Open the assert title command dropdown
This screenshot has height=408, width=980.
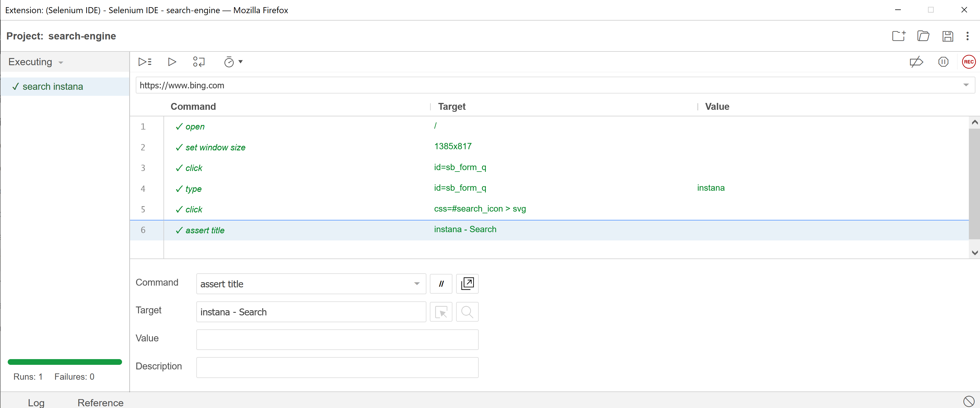point(417,284)
